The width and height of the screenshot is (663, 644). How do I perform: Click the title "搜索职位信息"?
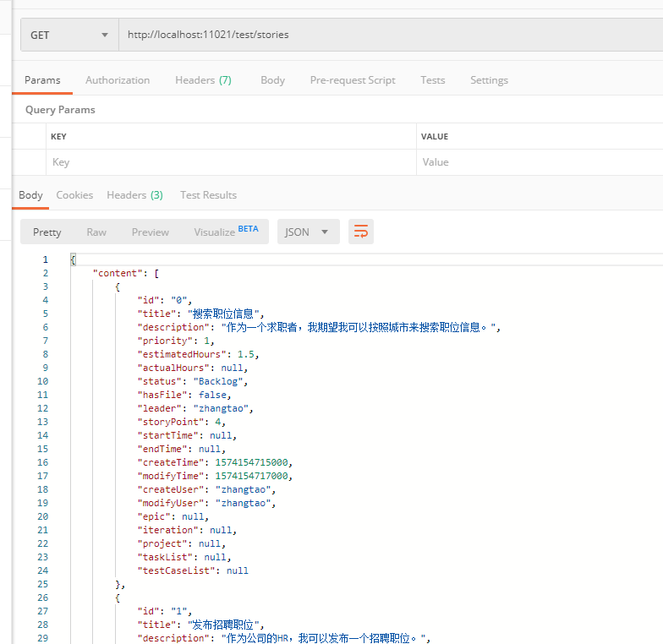(x=223, y=314)
